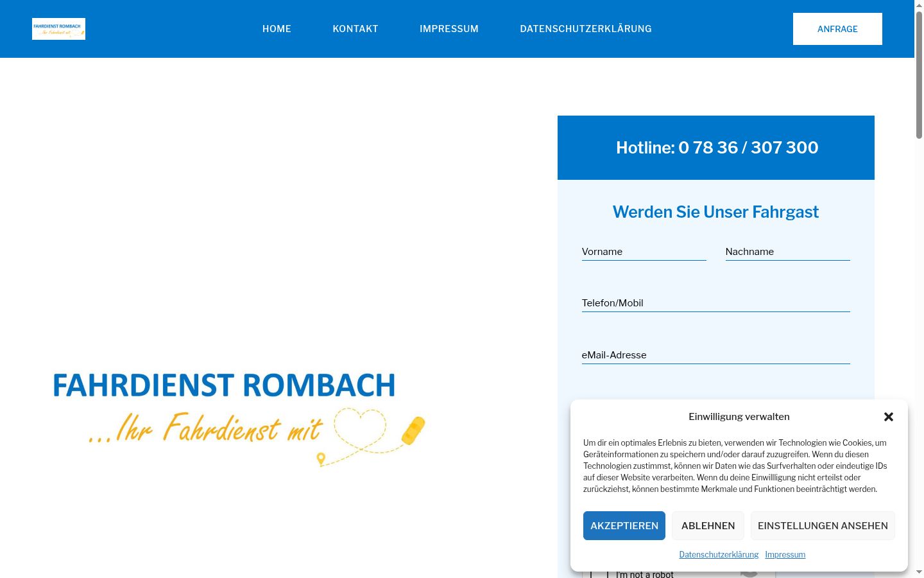Click the page vertical scrollbar thumb
The image size is (924, 578).
919,74
